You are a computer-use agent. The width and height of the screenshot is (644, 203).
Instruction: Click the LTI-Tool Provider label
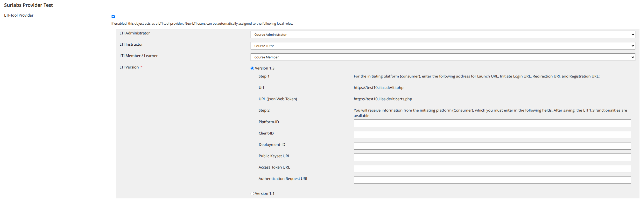point(19,15)
